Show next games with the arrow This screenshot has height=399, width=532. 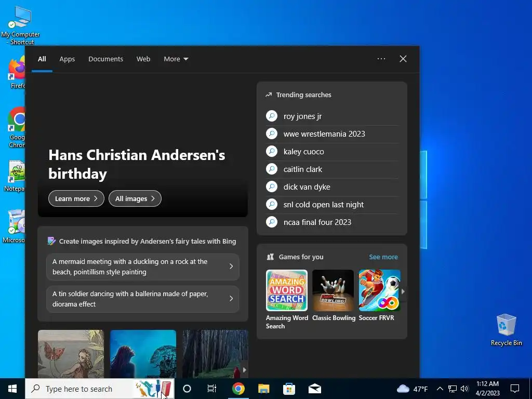(403, 291)
